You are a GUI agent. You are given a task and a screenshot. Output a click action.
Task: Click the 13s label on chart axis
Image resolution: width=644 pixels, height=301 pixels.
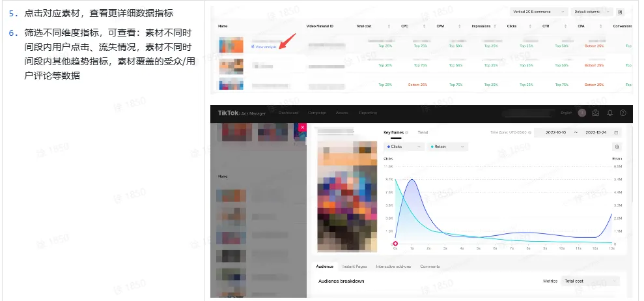click(612, 248)
